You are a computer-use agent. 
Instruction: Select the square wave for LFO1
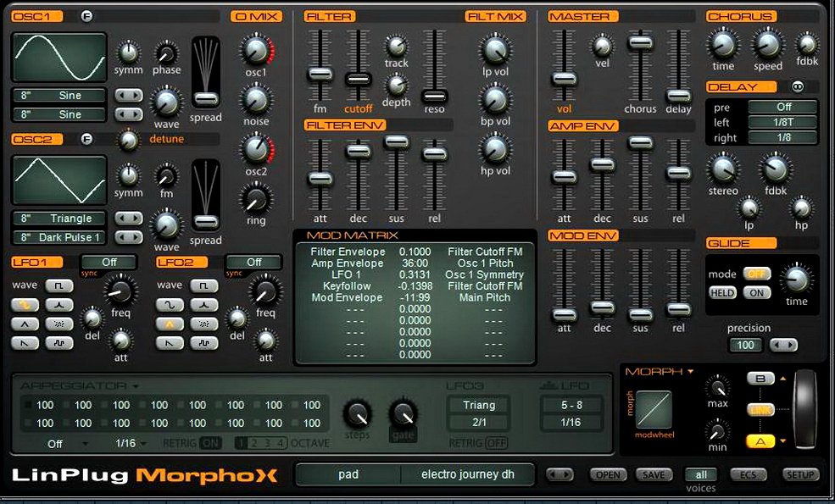59,285
